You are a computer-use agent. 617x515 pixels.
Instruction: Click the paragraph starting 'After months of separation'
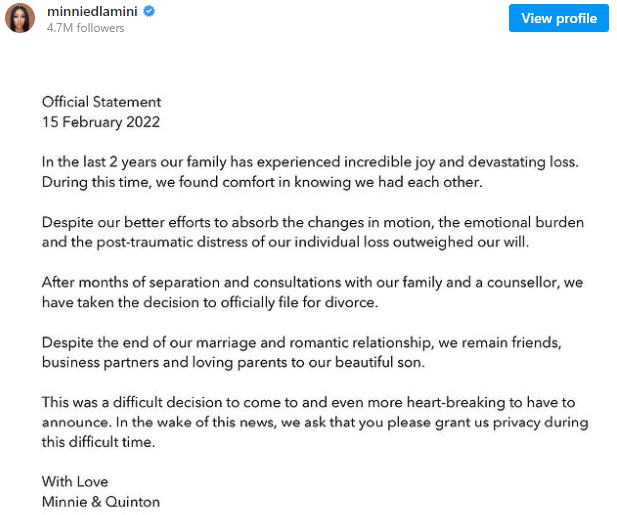coord(312,292)
